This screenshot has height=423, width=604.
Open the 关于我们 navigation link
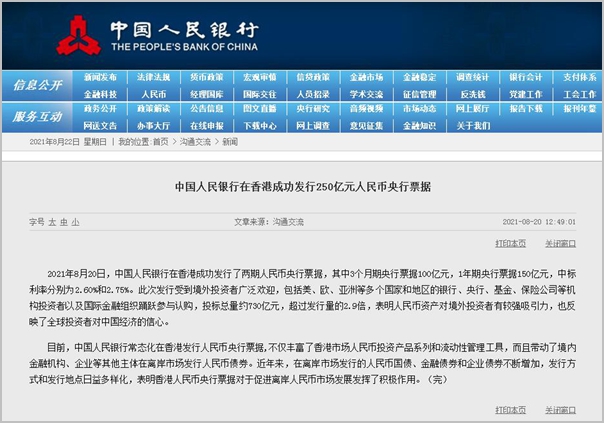coord(472,126)
